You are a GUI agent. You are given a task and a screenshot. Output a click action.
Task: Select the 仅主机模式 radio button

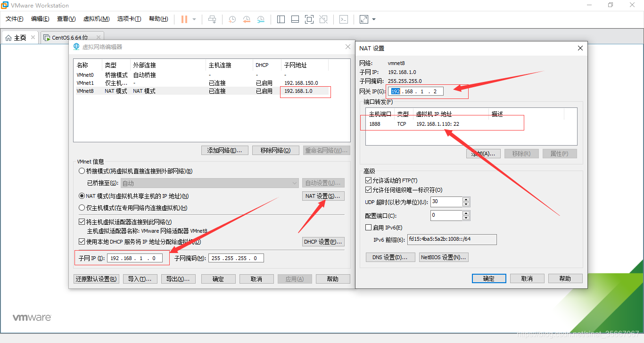click(82, 208)
